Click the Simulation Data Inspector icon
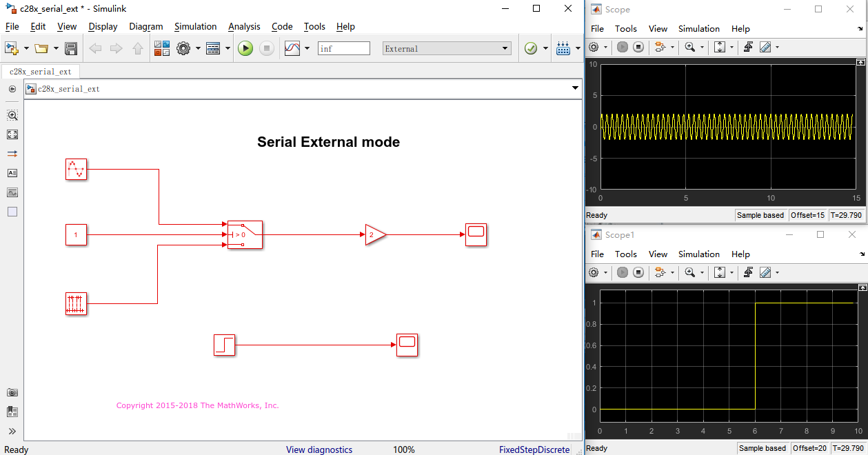 pos(292,48)
